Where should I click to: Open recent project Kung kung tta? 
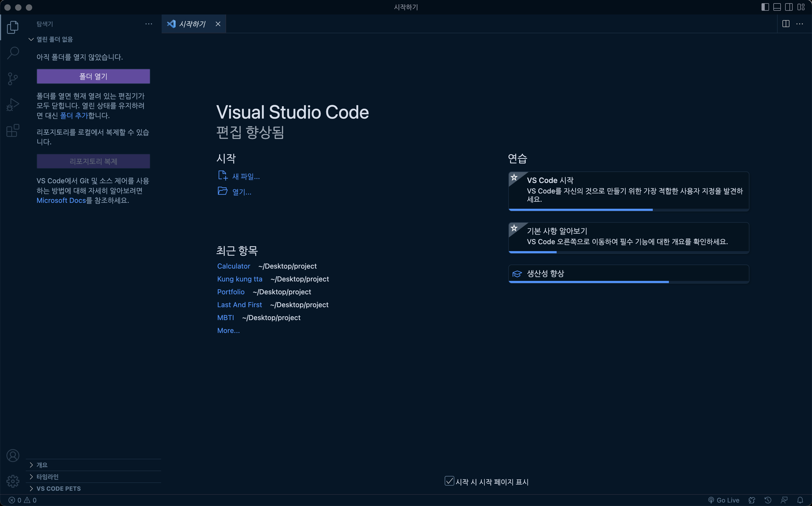coord(240,279)
